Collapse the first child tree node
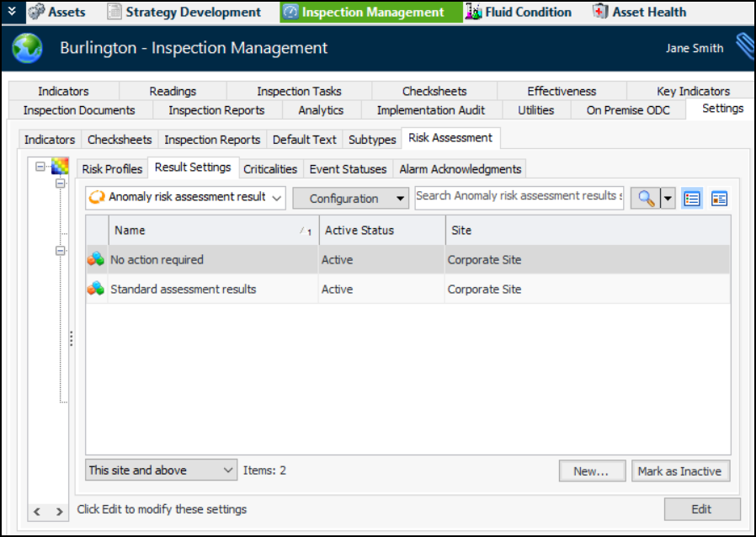 pos(61,183)
